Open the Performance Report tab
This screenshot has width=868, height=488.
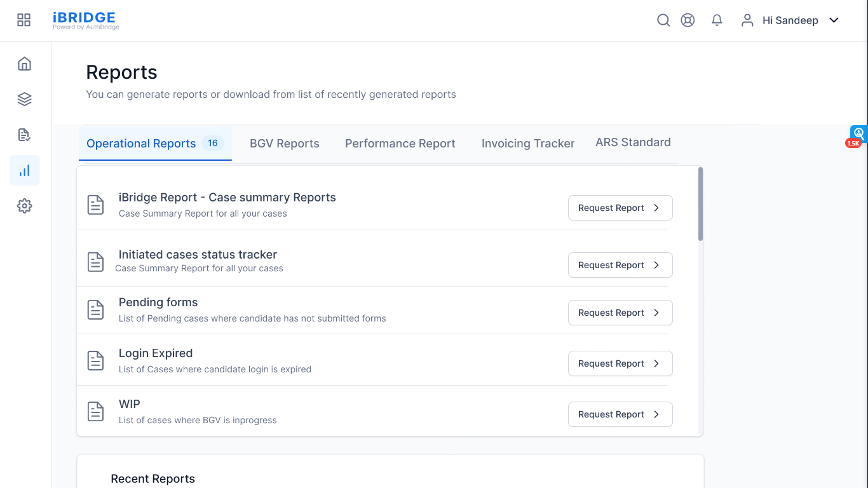pos(400,144)
